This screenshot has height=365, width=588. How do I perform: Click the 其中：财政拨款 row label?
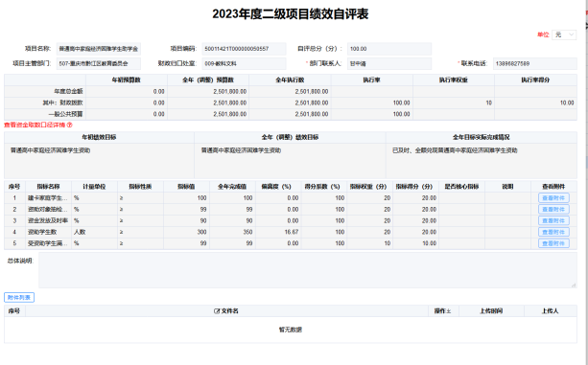[62, 103]
